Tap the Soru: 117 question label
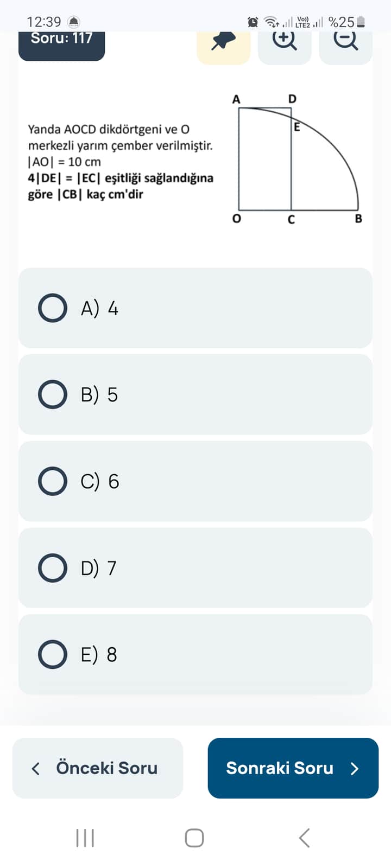The width and height of the screenshot is (391, 868). [61, 41]
